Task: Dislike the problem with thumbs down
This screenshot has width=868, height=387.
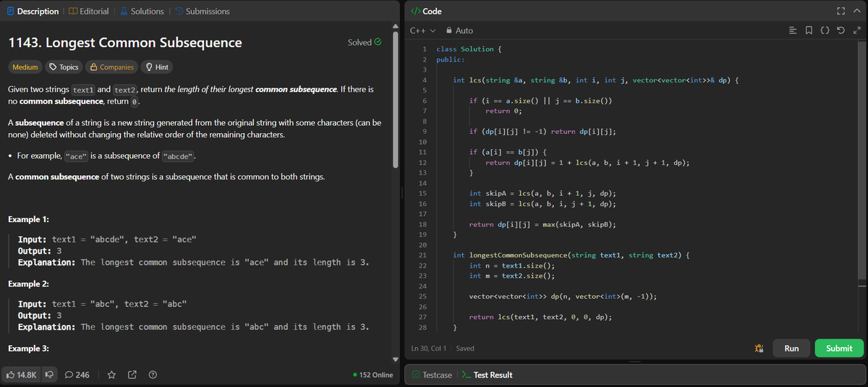Action: pyautogui.click(x=50, y=375)
